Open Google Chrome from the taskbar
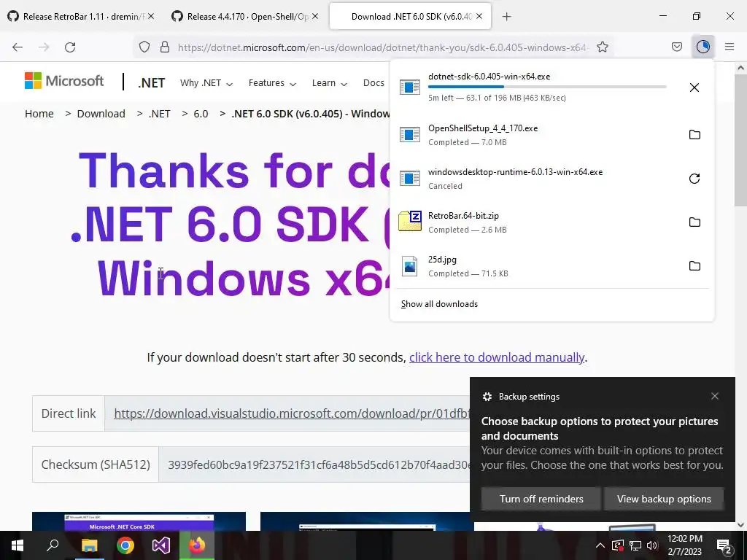747x560 pixels. coord(125,545)
